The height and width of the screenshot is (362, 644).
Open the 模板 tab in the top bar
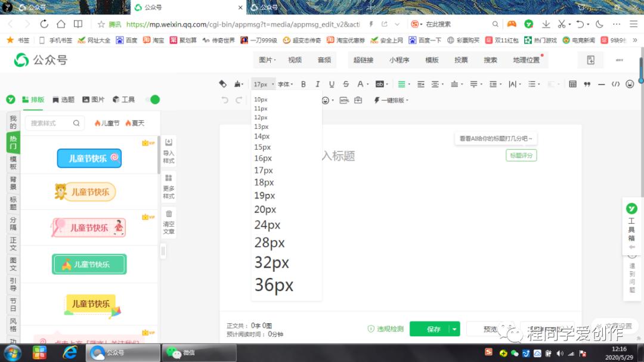point(432,60)
